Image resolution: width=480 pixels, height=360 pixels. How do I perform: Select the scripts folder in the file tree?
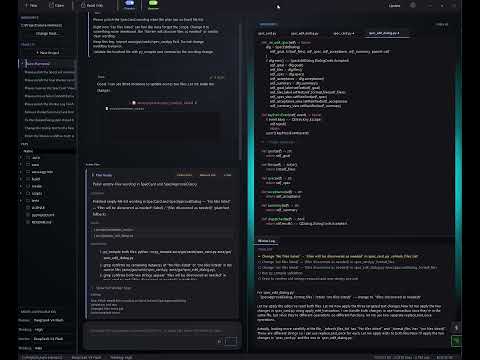(x=37, y=193)
